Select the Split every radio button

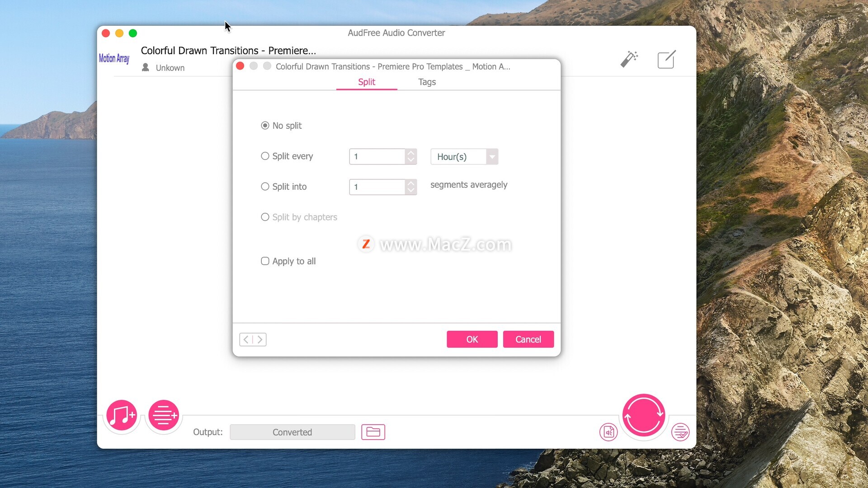(265, 156)
